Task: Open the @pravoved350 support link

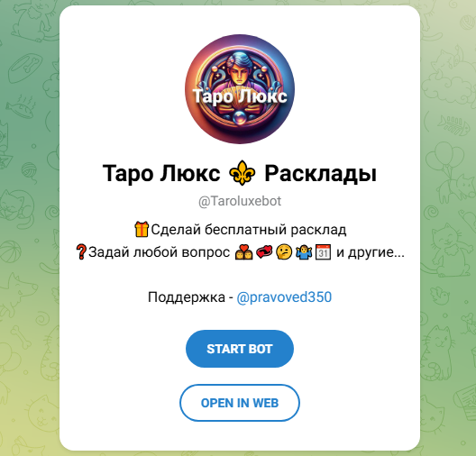Action: (x=284, y=297)
